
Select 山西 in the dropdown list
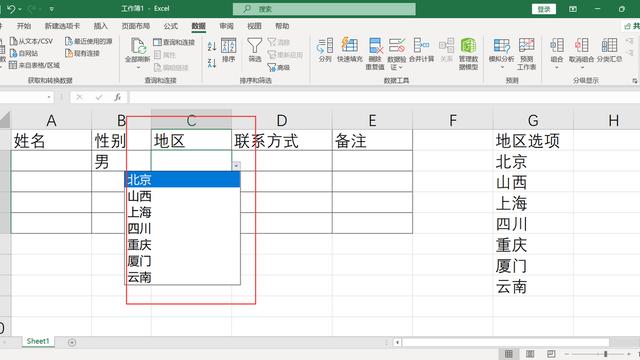click(182, 196)
